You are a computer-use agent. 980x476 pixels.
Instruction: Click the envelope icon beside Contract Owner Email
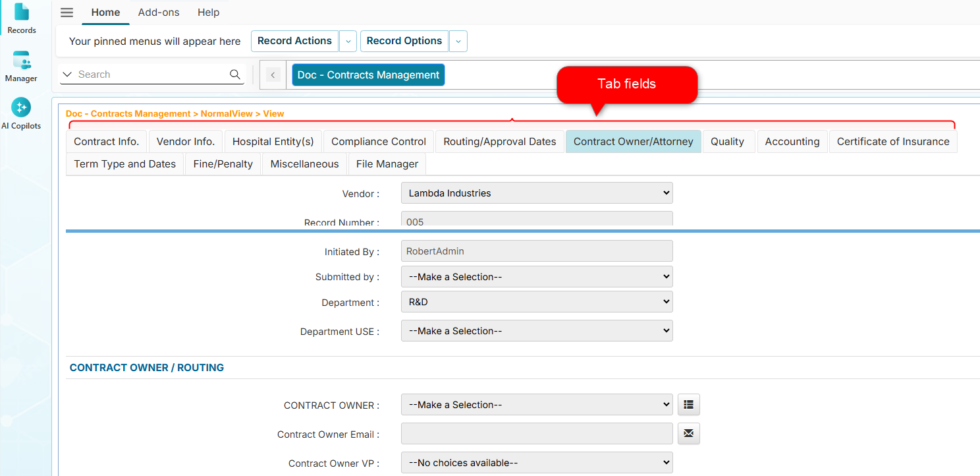tap(688, 434)
